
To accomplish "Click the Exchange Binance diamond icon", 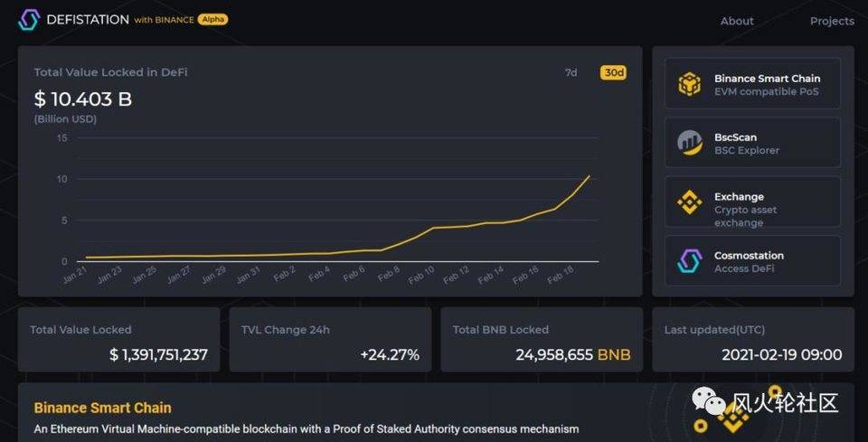I will (x=690, y=202).
